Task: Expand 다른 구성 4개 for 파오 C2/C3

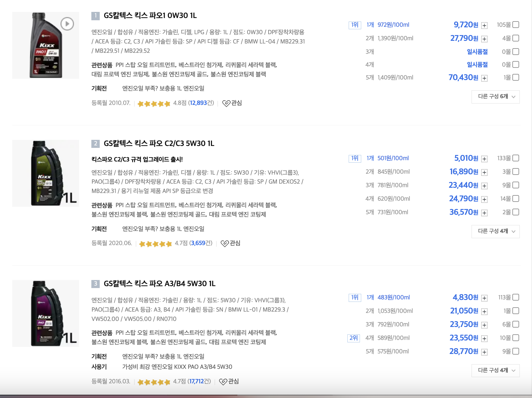Action: (x=495, y=231)
